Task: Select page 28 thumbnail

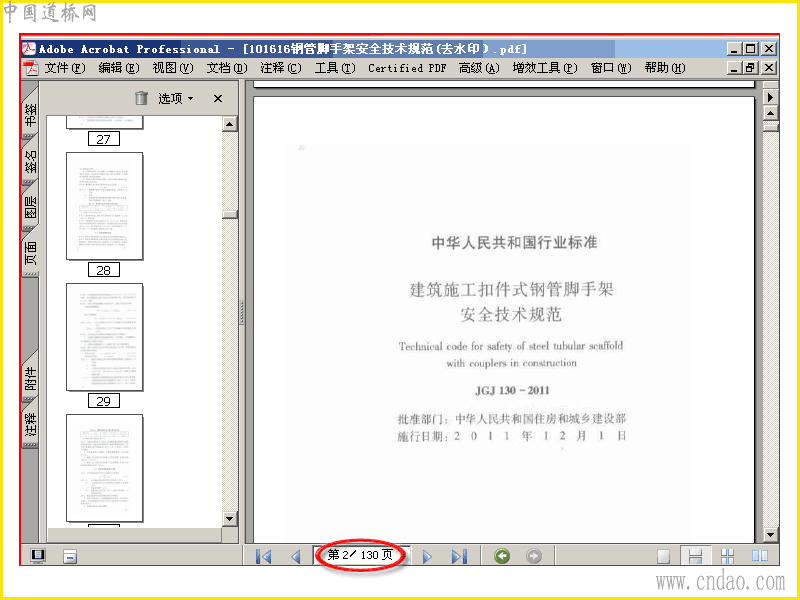Action: [105, 206]
